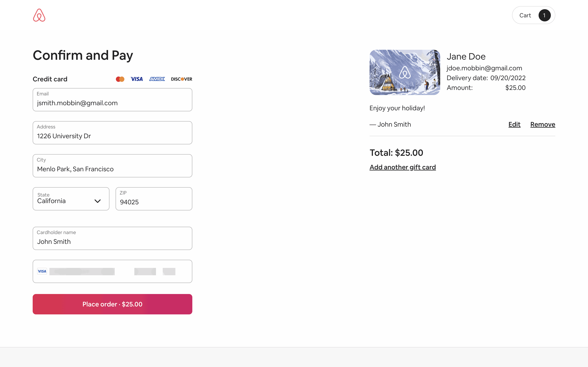Click the Amex card logo
The image size is (588, 367).
click(157, 79)
